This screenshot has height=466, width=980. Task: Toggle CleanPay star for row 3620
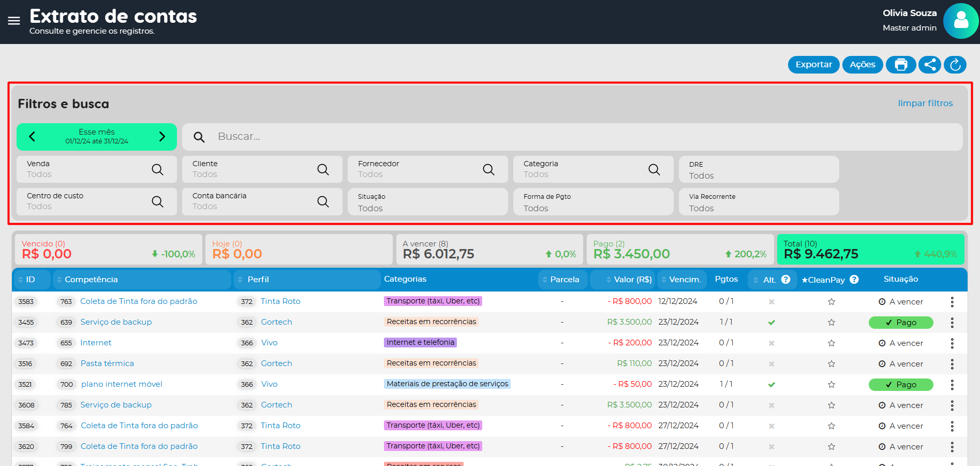pyautogui.click(x=831, y=447)
